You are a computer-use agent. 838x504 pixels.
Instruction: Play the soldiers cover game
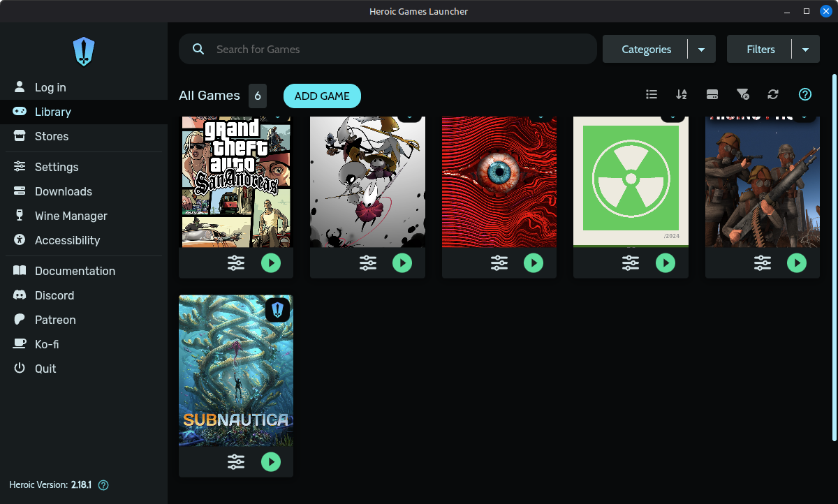797,262
